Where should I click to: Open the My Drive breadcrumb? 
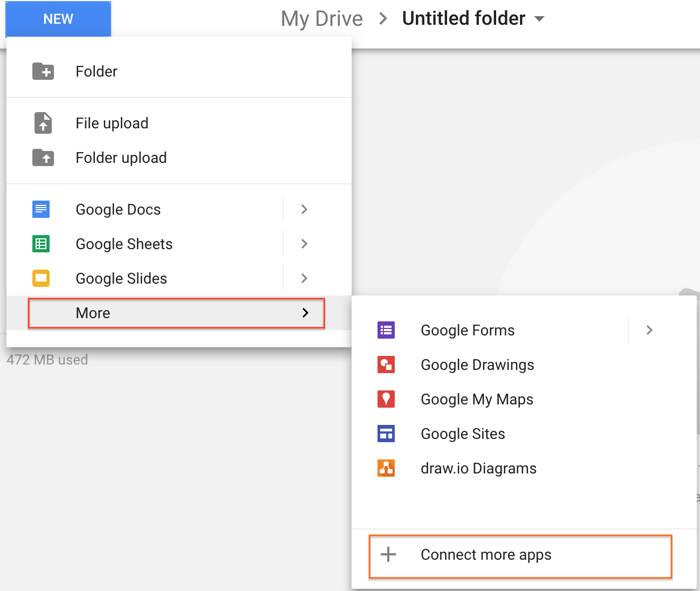[322, 19]
